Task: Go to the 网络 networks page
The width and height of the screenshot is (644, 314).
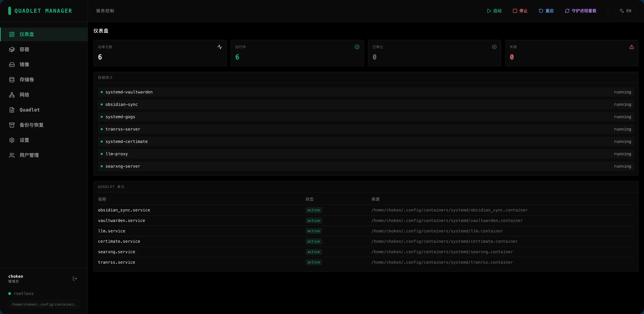Action: click(x=44, y=95)
